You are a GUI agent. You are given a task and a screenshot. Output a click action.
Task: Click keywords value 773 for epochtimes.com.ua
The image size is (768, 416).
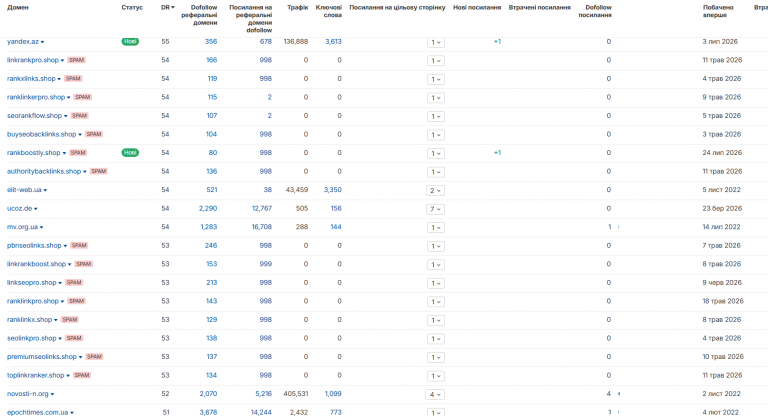click(x=336, y=413)
